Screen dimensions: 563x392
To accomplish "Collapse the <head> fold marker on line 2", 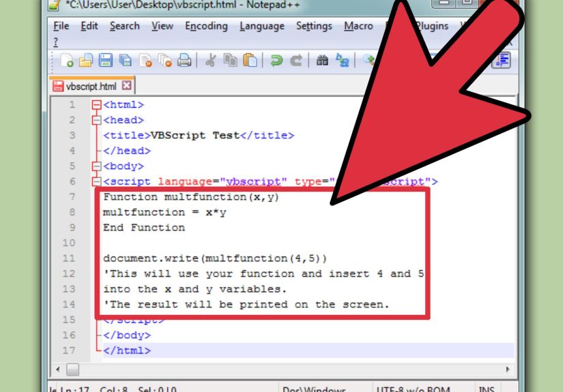I will [x=96, y=120].
